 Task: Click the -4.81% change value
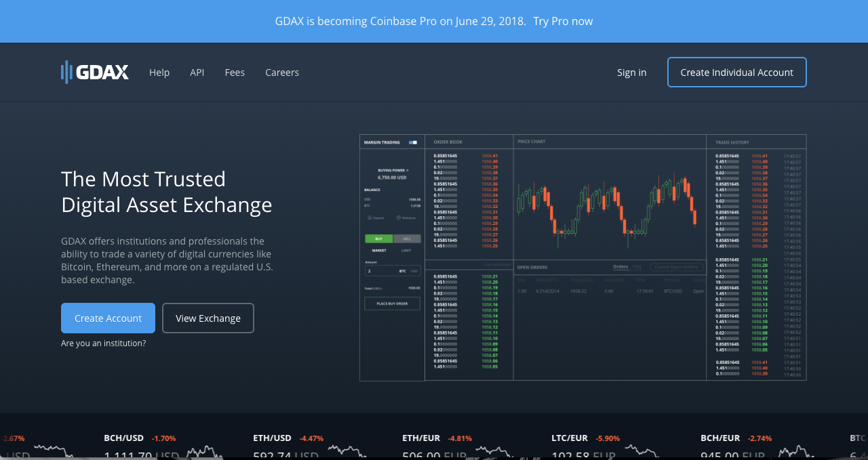(x=460, y=438)
